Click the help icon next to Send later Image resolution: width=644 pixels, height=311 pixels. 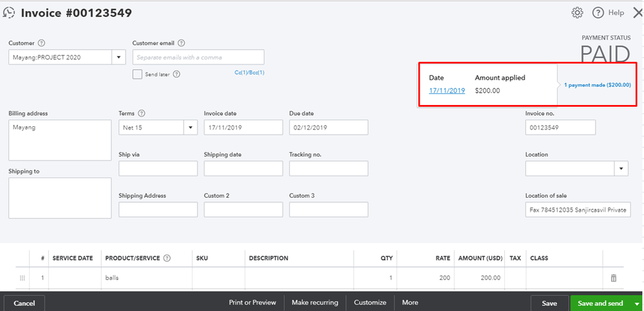(x=177, y=74)
